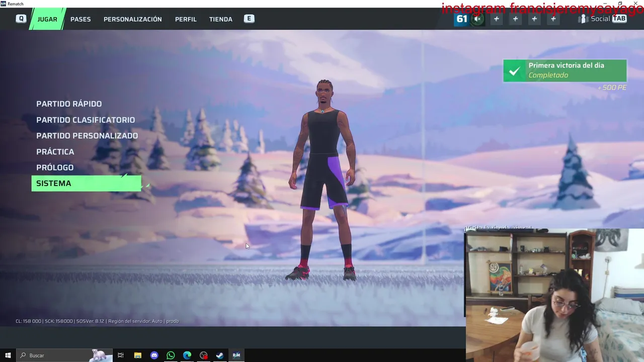644x362 pixels.
Task: Click the TAB key badge
Action: (x=619, y=19)
